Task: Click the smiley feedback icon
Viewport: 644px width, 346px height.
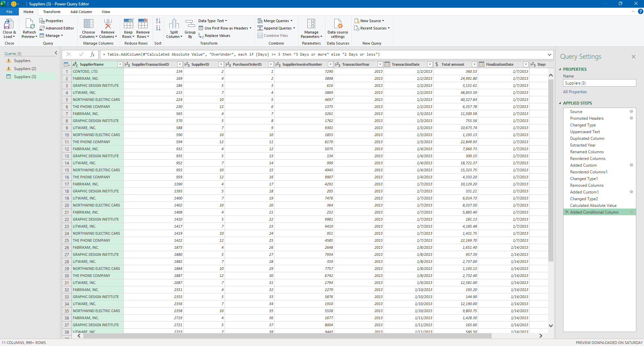Action: [x=14, y=4]
